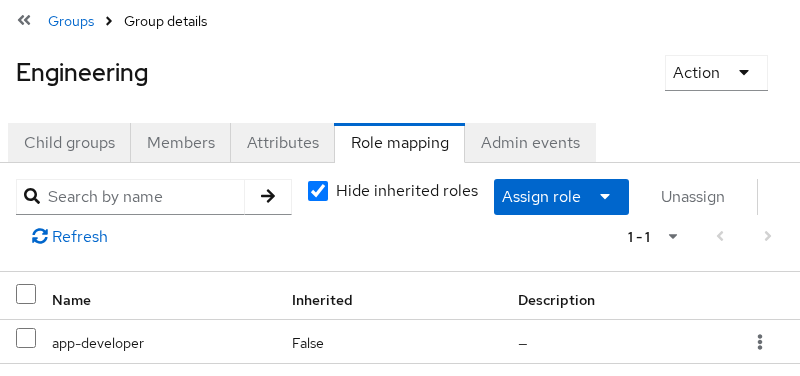The width and height of the screenshot is (800, 376).
Task: Submit search with arrow button
Action: [268, 196]
